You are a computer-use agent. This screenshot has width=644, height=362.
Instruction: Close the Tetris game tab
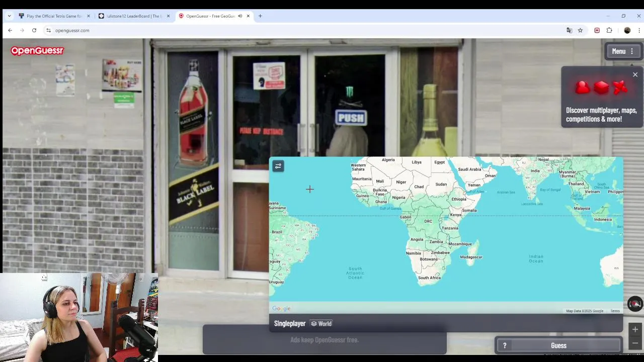(89, 16)
